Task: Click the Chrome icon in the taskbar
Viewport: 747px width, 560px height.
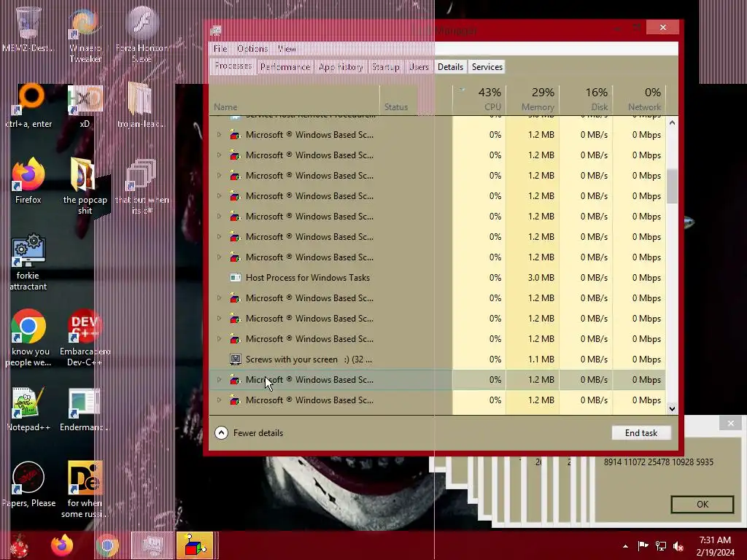Action: (107, 545)
